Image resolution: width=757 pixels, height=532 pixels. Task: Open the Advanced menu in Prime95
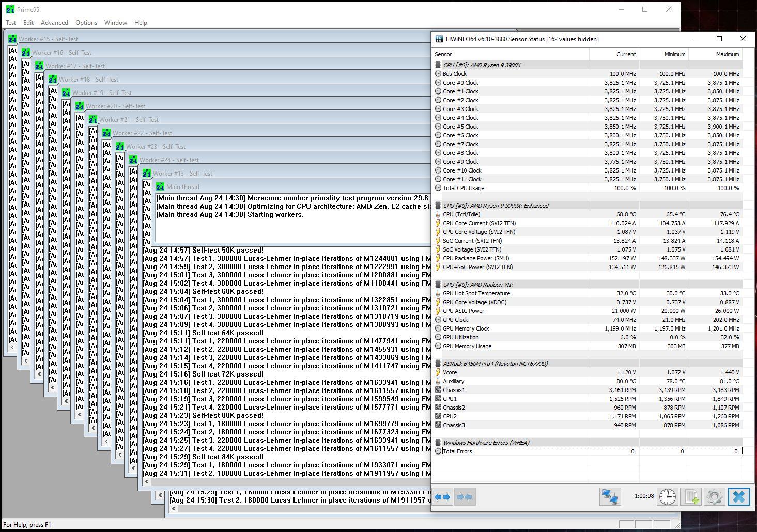coord(54,23)
